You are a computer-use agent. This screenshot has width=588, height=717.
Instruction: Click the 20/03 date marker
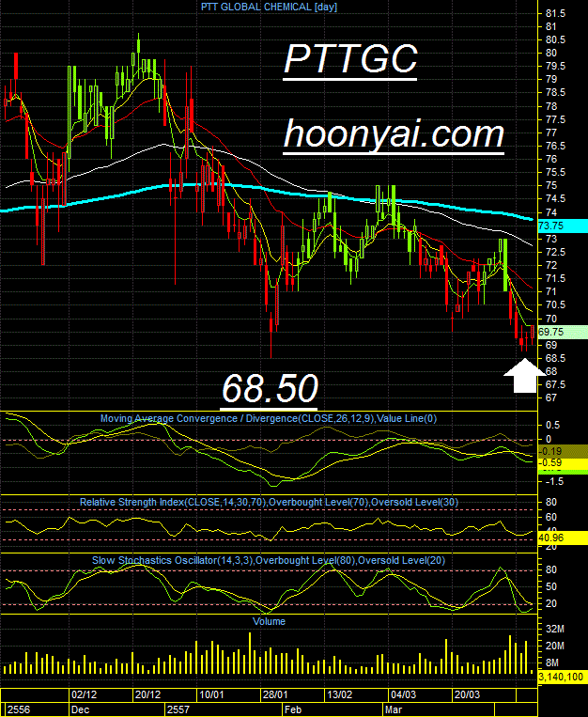(x=467, y=695)
